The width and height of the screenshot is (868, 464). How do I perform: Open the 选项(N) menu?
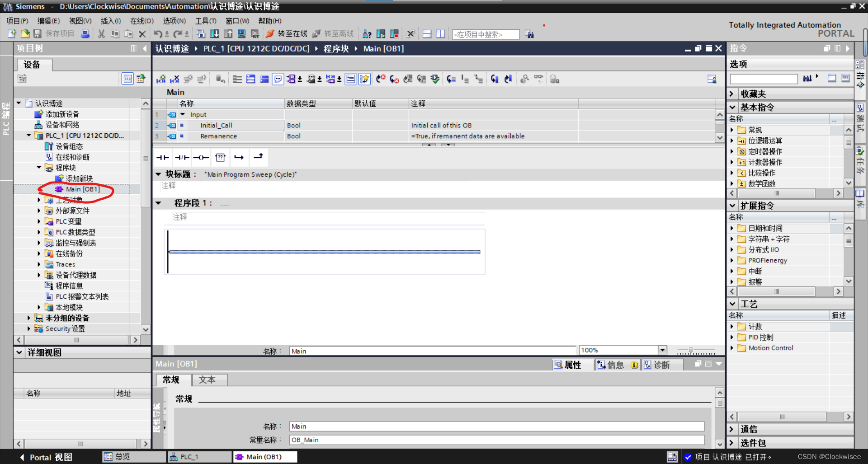[175, 21]
